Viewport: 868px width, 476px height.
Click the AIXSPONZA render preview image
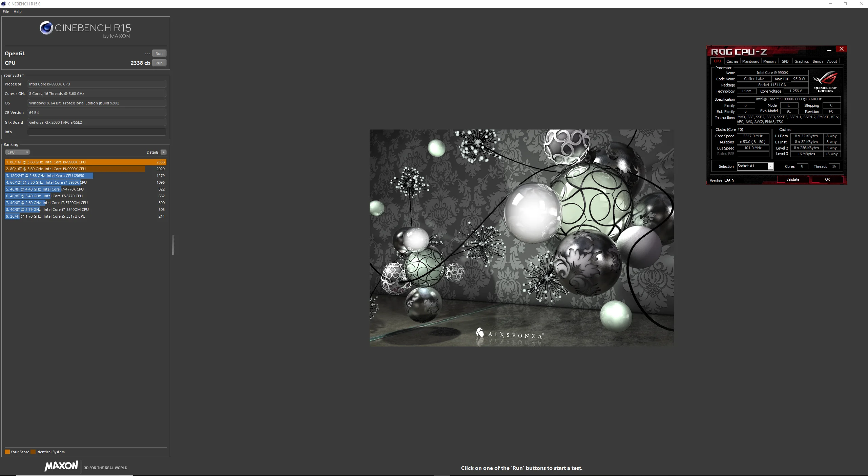[521, 238]
